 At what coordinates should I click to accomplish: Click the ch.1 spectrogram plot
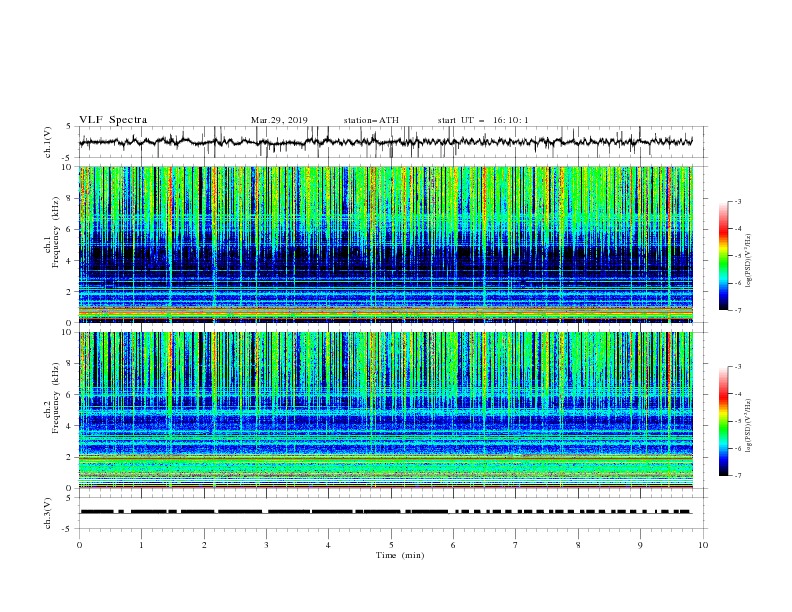pos(386,244)
